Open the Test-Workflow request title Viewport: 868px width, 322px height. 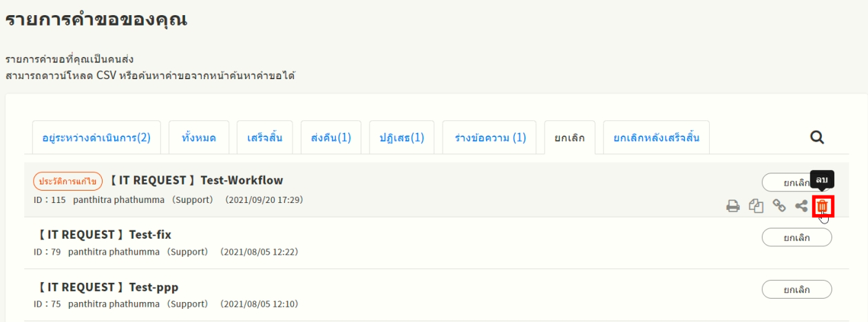pos(196,180)
